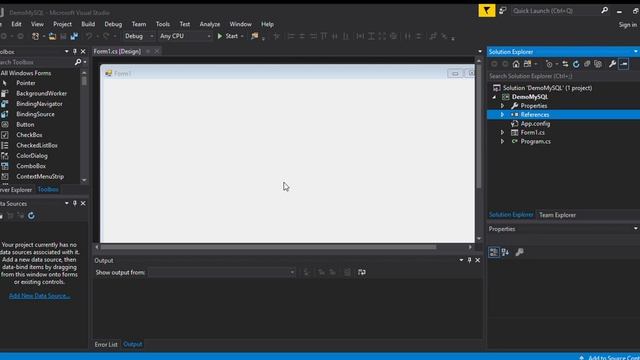The width and height of the screenshot is (640, 360).
Task: Open the Output window options dropdown arrow
Action: click(461, 260)
